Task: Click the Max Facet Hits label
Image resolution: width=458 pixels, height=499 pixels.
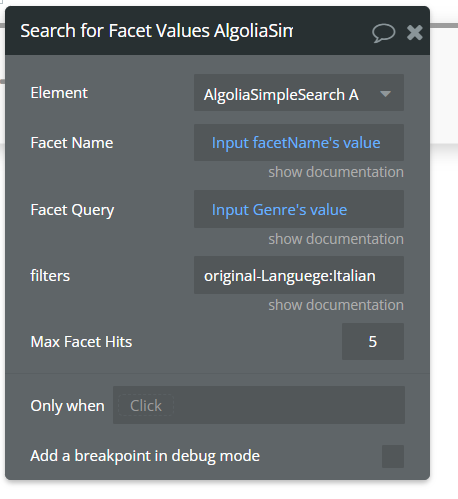Action: tap(81, 342)
